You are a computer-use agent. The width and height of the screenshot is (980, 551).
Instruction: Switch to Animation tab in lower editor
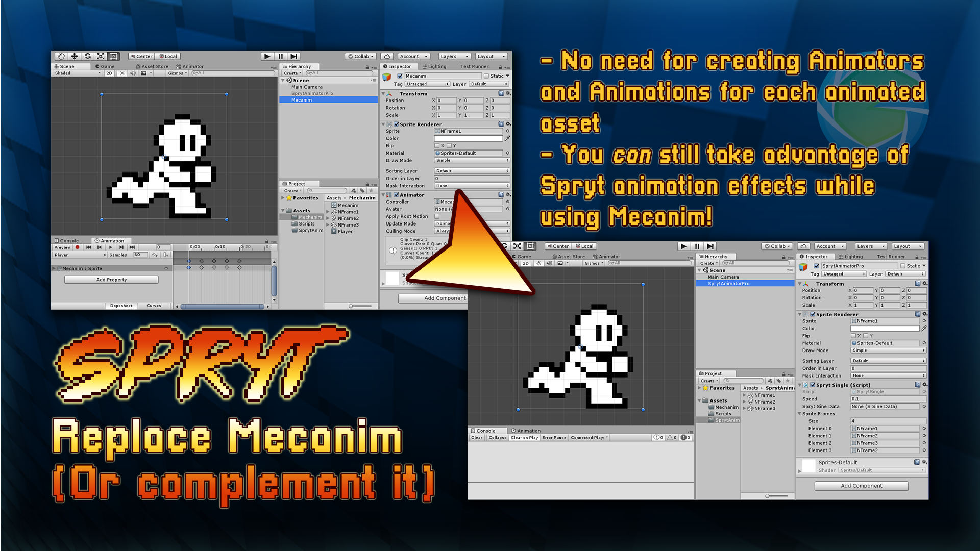point(526,431)
